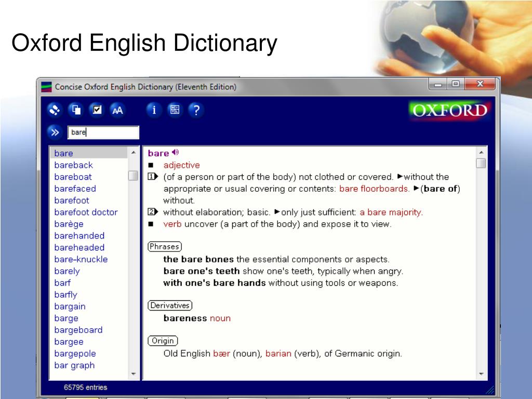Viewport: 532px width, 399px height.
Task: Click the Phrases section label
Action: [165, 247]
